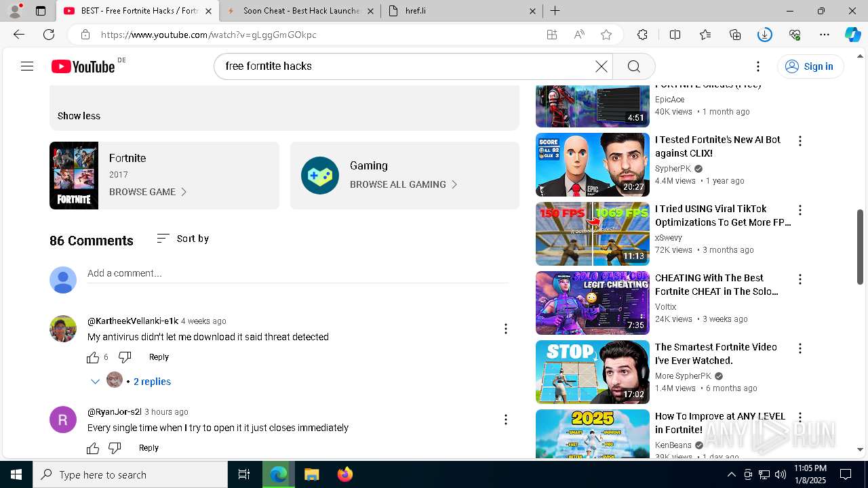868x488 pixels.
Task: Clear the search box text
Action: click(x=601, y=66)
